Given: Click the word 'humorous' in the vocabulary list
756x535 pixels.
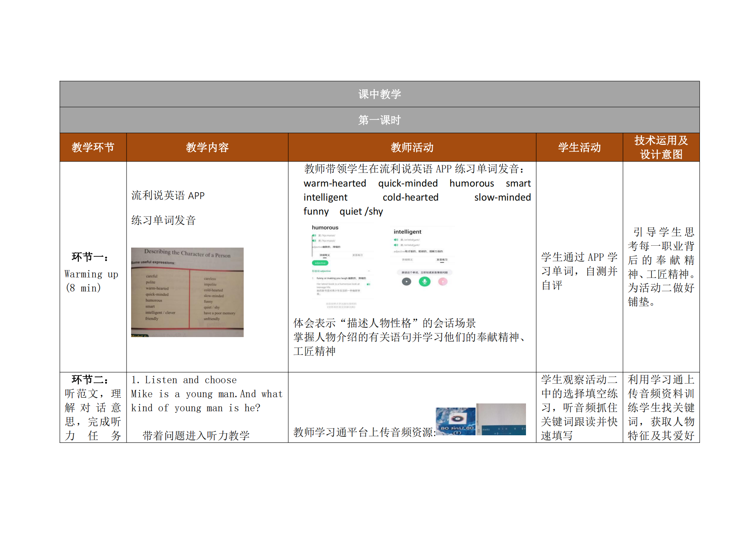Looking at the screenshot, I should click(x=472, y=184).
